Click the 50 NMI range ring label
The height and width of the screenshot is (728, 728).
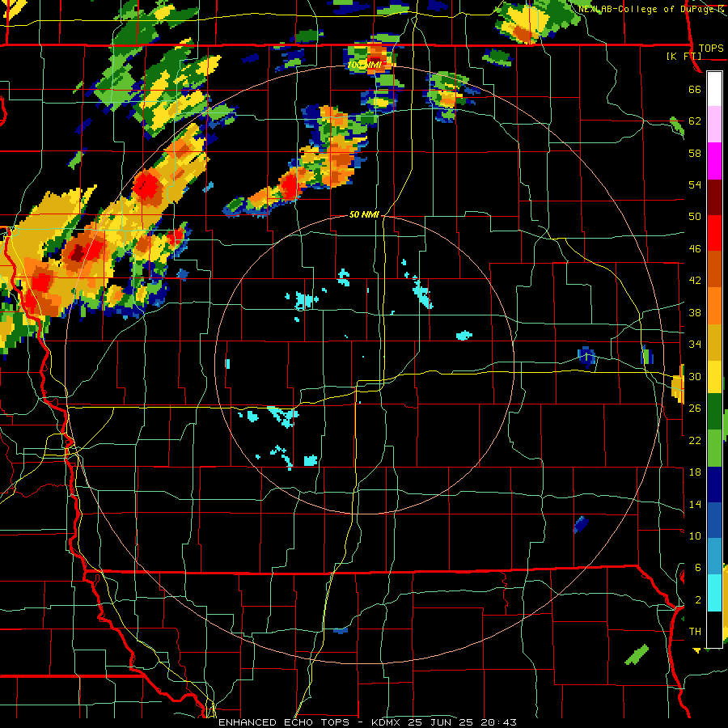coord(364,214)
